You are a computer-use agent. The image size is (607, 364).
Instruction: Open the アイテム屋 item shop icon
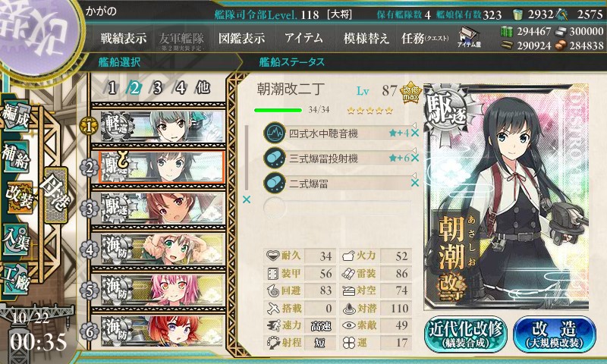pos(469,37)
